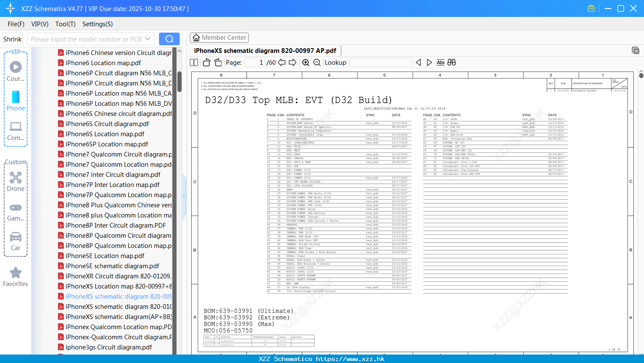Open the Member Center
Image resolution: width=644 pixels, height=363 pixels.
(219, 38)
